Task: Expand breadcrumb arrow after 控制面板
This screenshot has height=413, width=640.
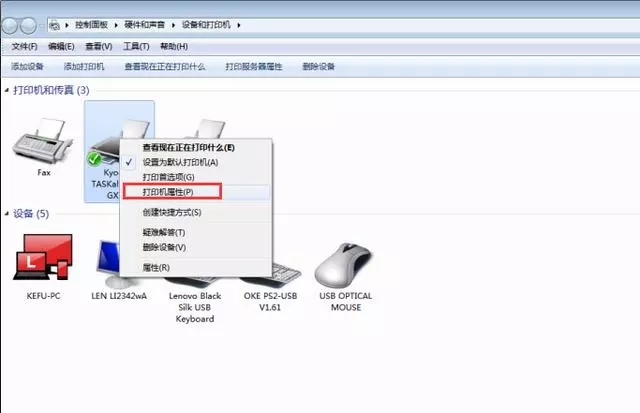Action: pyautogui.click(x=116, y=25)
